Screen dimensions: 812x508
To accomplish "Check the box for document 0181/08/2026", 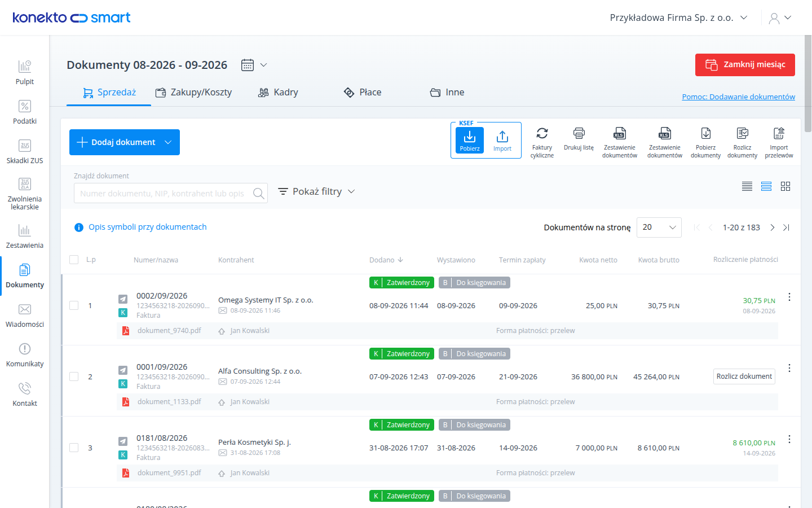I will (74, 448).
